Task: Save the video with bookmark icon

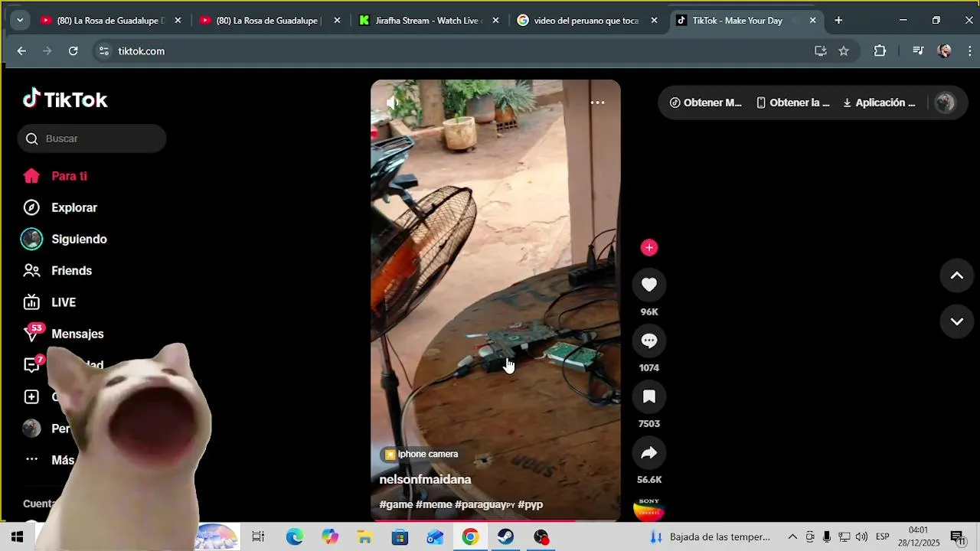Action: pyautogui.click(x=649, y=396)
